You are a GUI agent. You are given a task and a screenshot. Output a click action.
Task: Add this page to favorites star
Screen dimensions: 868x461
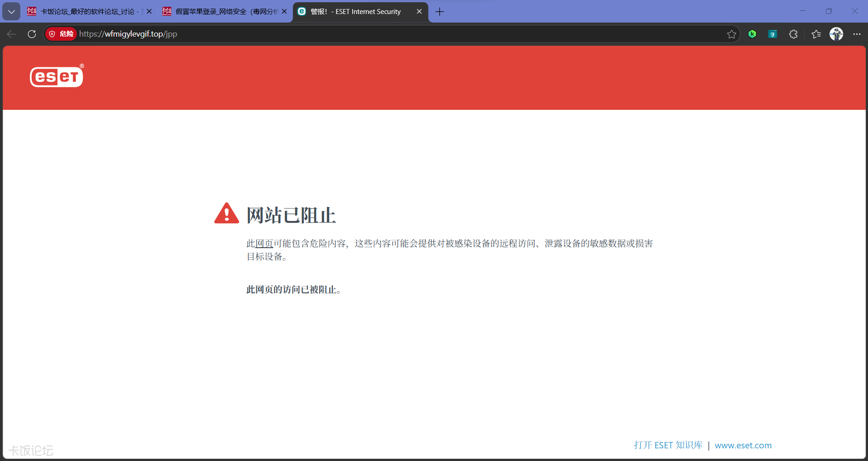click(x=731, y=34)
